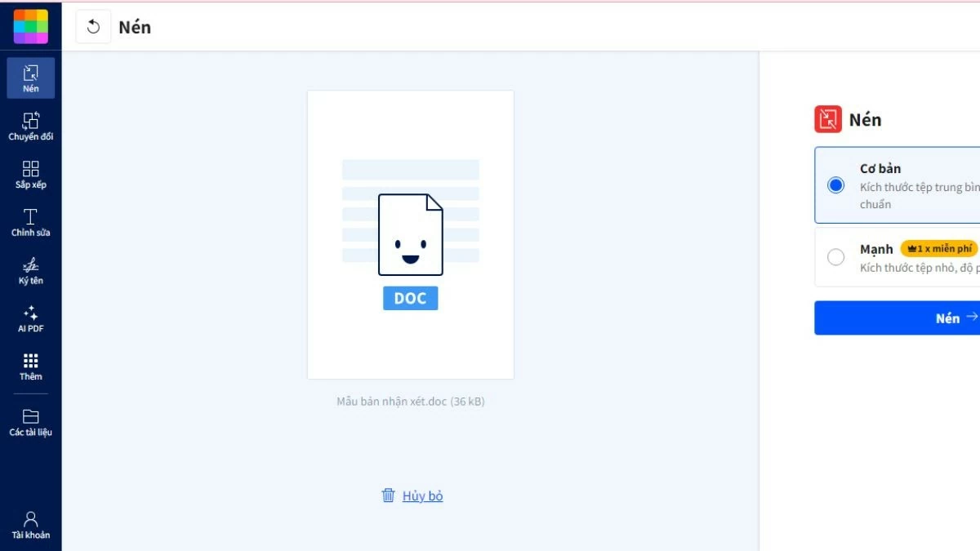Open the AI PDF tool

tap(30, 319)
